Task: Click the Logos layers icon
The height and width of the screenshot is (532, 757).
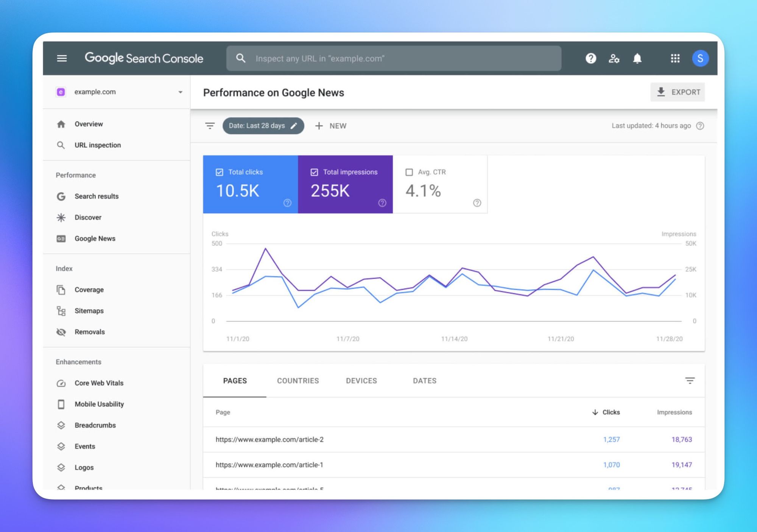Action: point(61,468)
